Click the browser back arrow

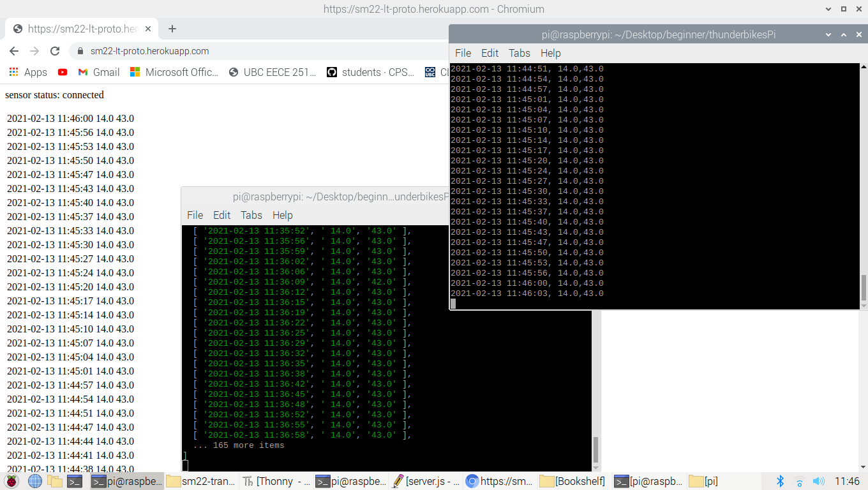(x=14, y=51)
